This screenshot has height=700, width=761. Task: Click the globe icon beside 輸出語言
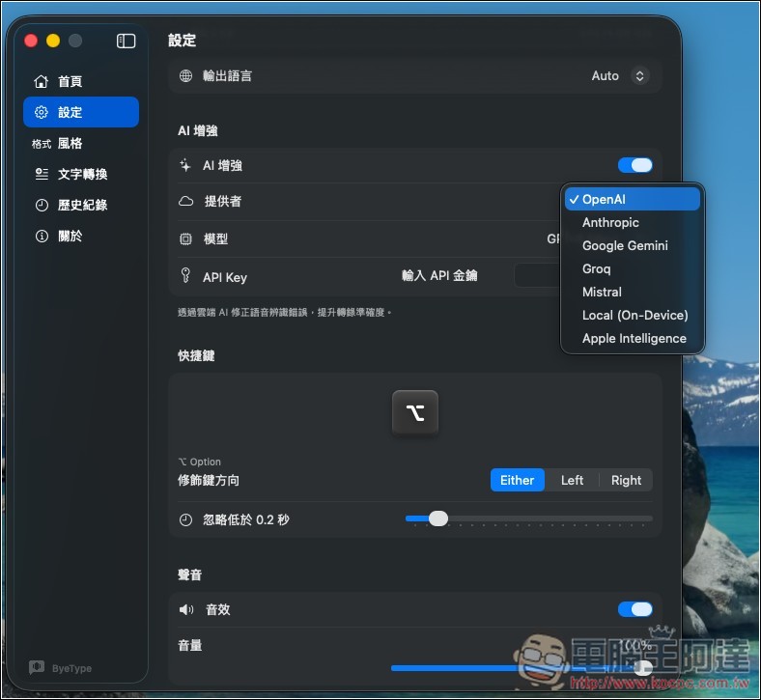coord(185,75)
